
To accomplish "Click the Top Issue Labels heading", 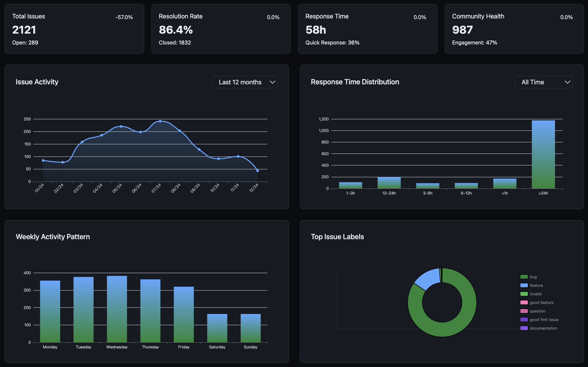I will point(337,237).
